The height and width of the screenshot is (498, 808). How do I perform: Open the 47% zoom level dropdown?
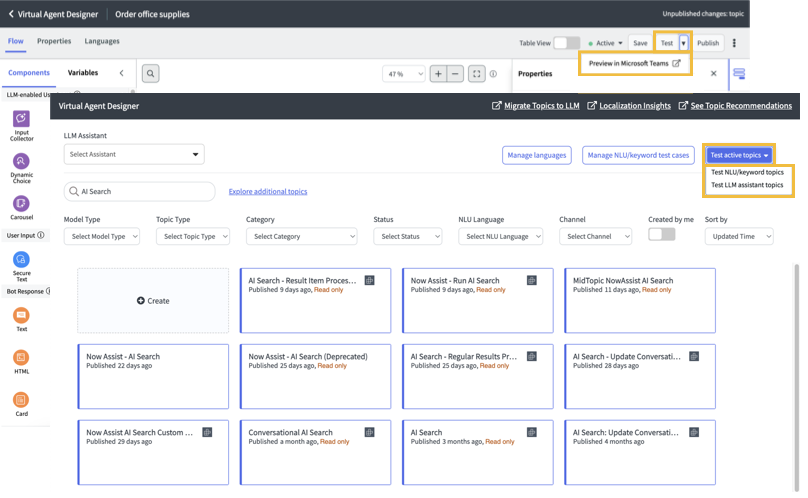tap(404, 74)
